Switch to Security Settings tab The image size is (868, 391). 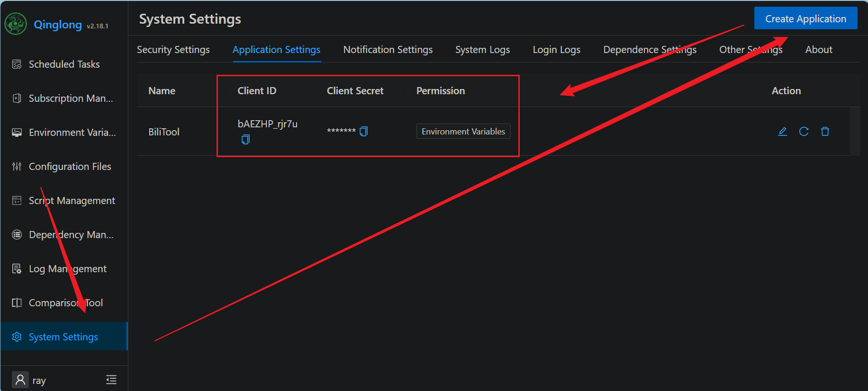[x=173, y=50]
